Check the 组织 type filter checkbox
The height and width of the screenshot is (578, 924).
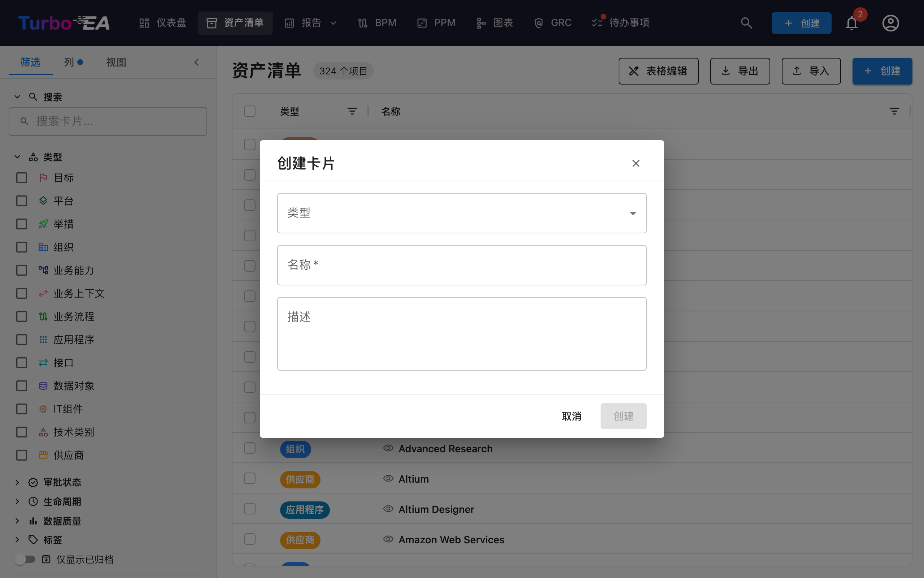coord(22,247)
